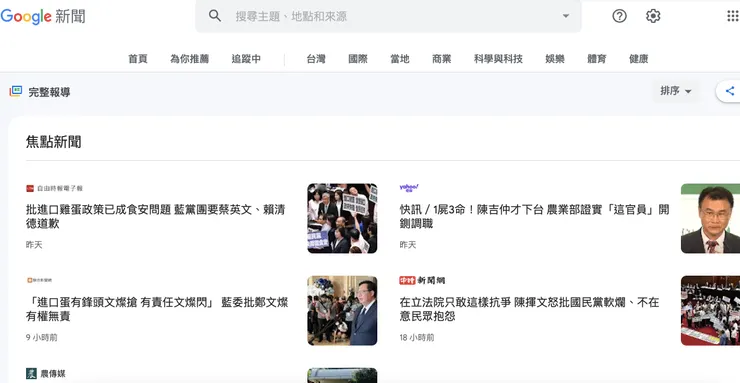Image resolution: width=740 pixels, height=383 pixels.
Task: Click the 自由時報電子報 source icon
Action: coord(30,188)
